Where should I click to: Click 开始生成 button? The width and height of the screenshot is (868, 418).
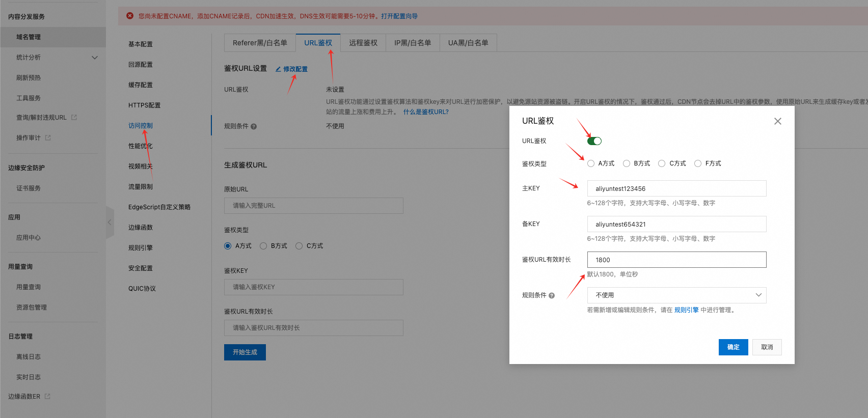point(245,352)
